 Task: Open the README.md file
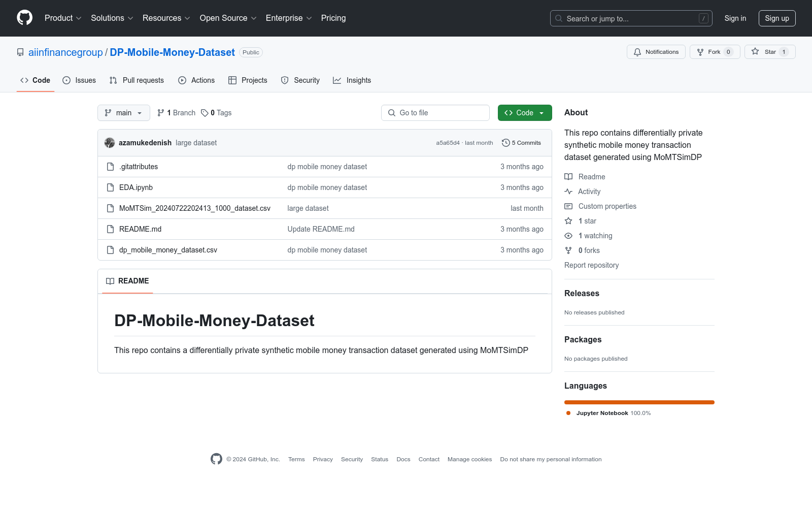(x=140, y=229)
